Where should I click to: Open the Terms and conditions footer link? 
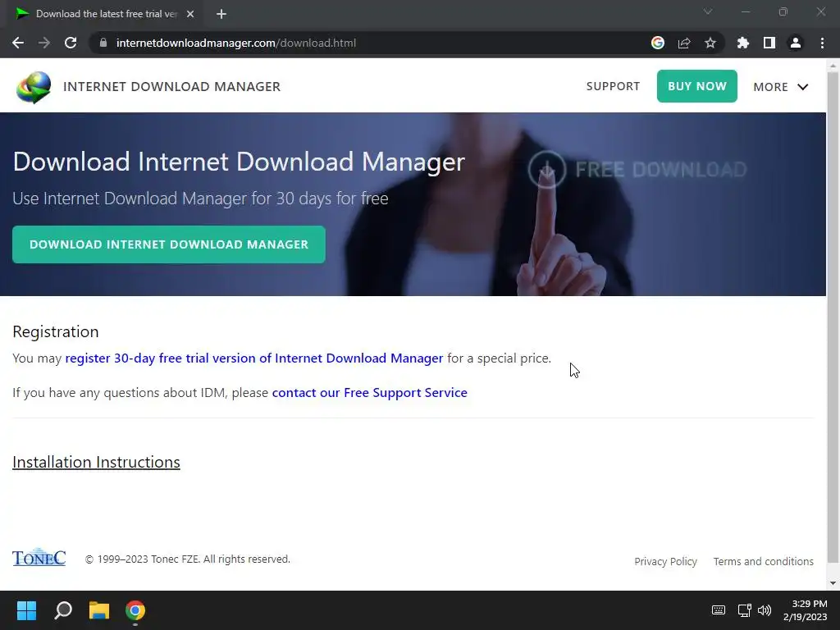[x=764, y=561]
